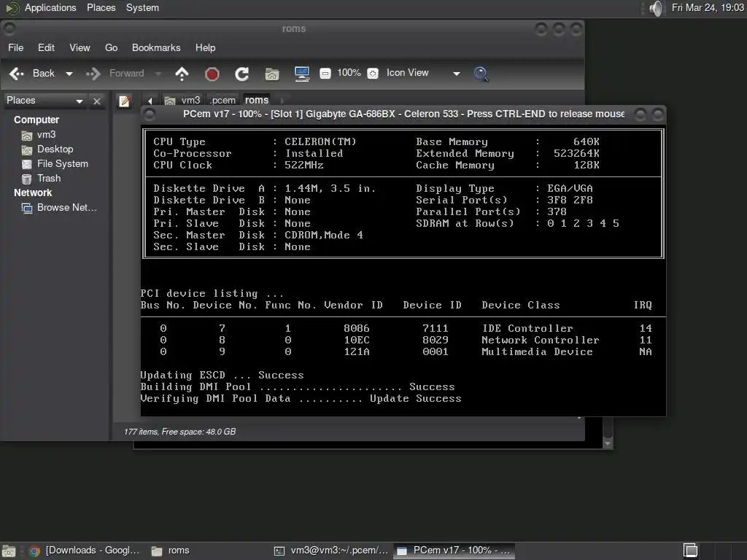Close the Places sidebar pane
The width and height of the screenshot is (747, 560).
tap(97, 101)
